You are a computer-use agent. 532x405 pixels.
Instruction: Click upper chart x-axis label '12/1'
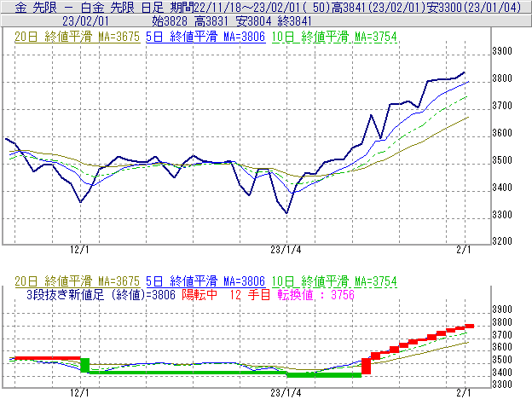tap(79, 250)
